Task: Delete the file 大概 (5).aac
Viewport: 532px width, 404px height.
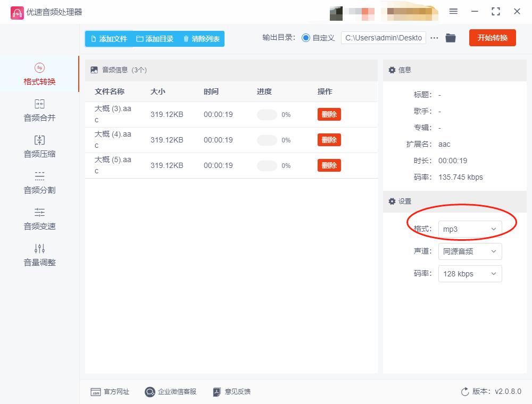Action: [x=329, y=165]
